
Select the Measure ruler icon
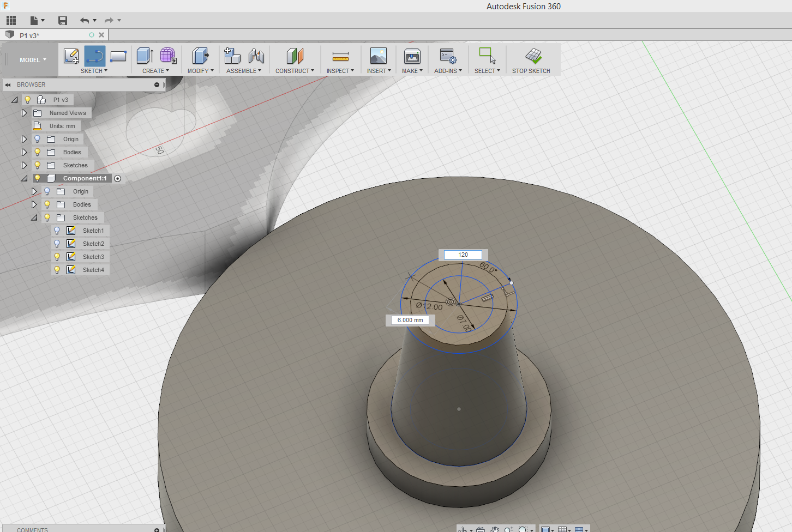(340, 56)
